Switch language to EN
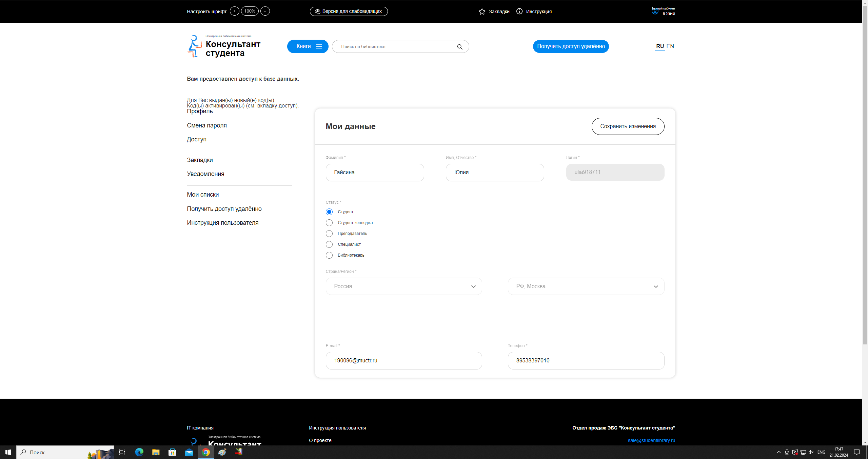The image size is (868, 459). point(670,46)
